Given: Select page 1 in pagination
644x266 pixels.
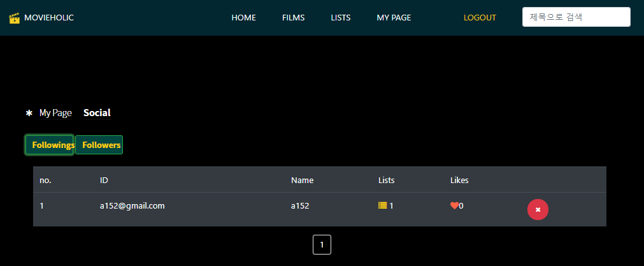Looking at the screenshot, I should tap(322, 244).
